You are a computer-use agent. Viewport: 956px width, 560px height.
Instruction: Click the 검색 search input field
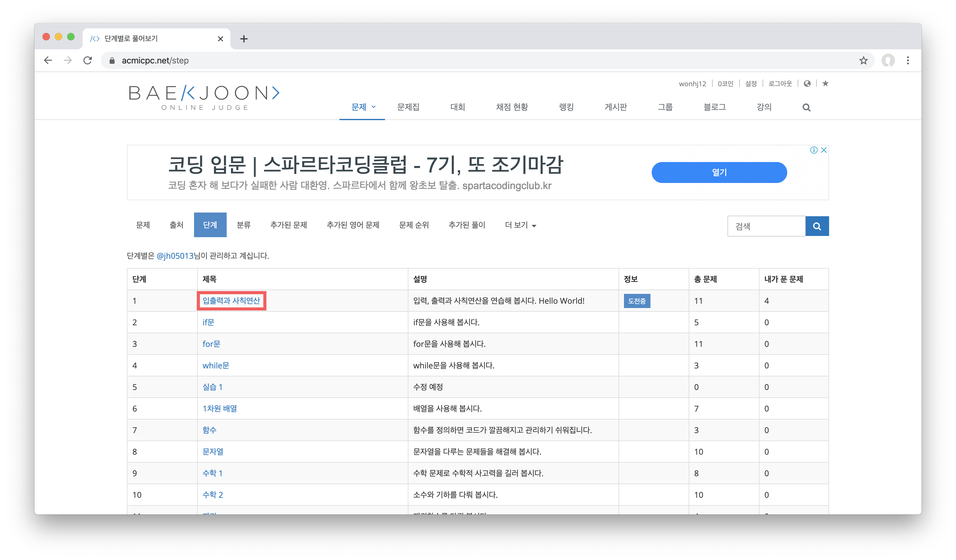[766, 226]
